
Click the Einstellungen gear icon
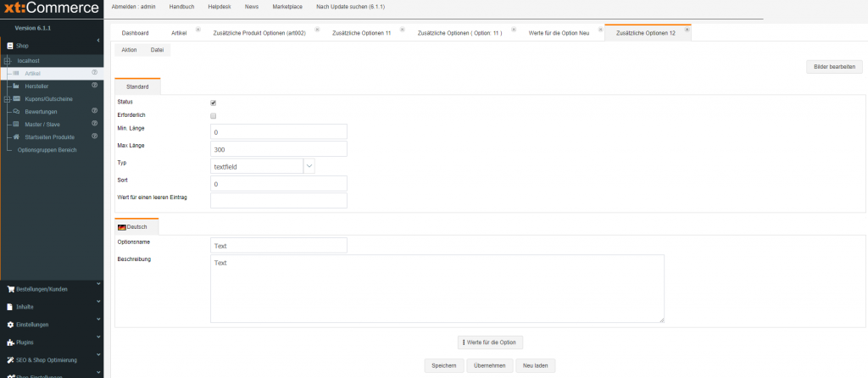[10, 325]
